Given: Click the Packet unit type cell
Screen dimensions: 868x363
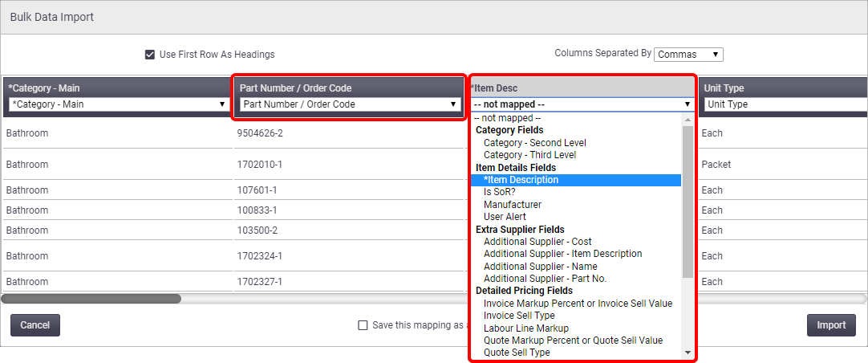Looking at the screenshot, I should click(x=783, y=164).
